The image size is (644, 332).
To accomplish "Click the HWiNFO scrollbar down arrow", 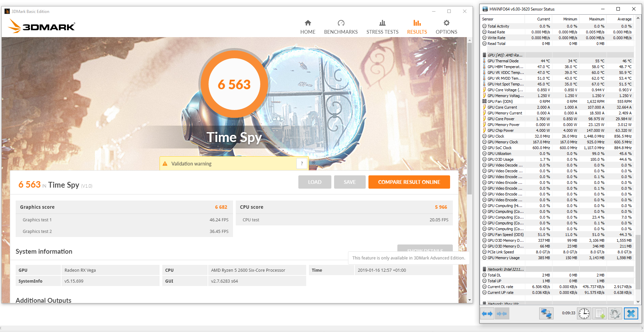I will click(x=638, y=302).
